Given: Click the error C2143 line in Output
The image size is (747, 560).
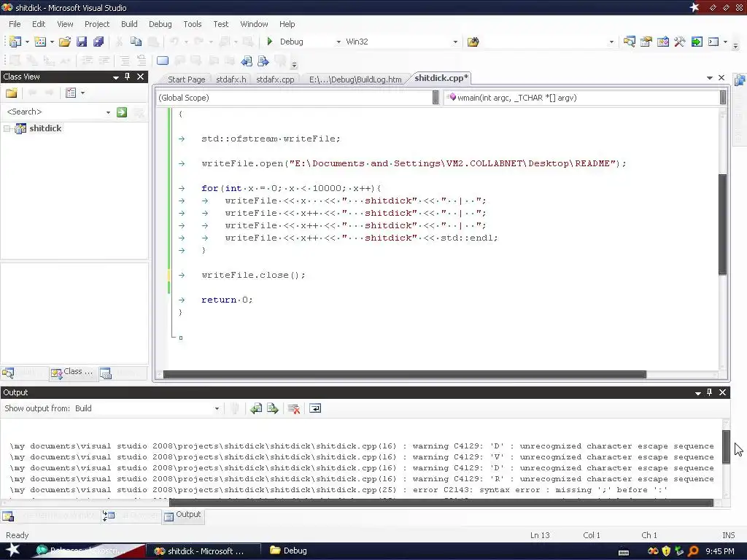Looking at the screenshot, I should (x=338, y=490).
